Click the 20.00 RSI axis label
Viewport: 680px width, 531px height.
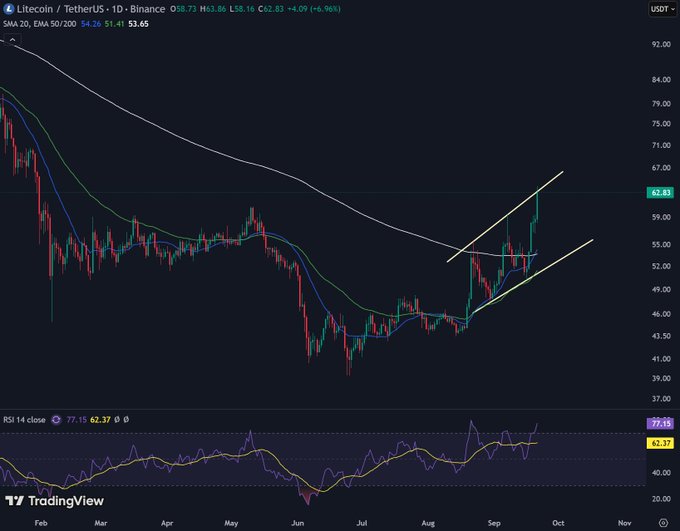661,499
